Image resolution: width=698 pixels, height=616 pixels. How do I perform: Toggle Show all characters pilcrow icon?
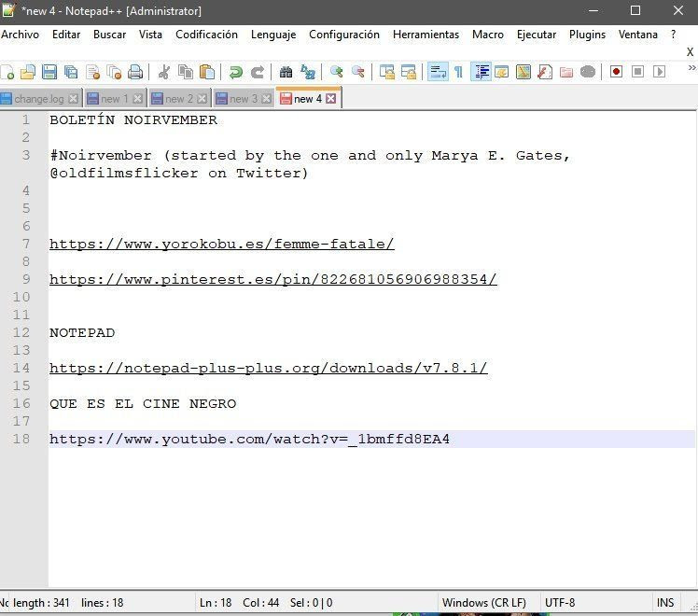click(x=458, y=72)
